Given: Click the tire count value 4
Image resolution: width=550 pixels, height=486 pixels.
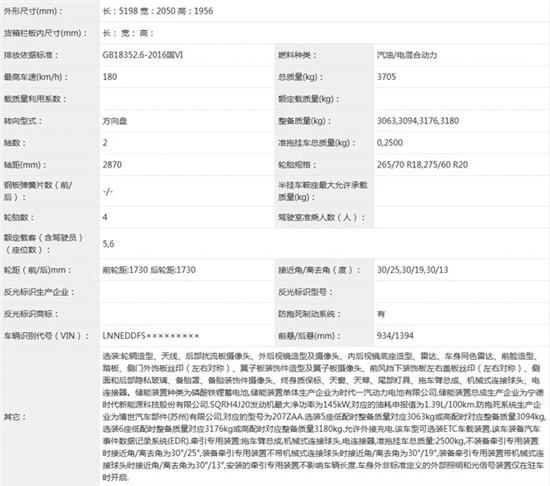Looking at the screenshot, I should (x=105, y=217).
